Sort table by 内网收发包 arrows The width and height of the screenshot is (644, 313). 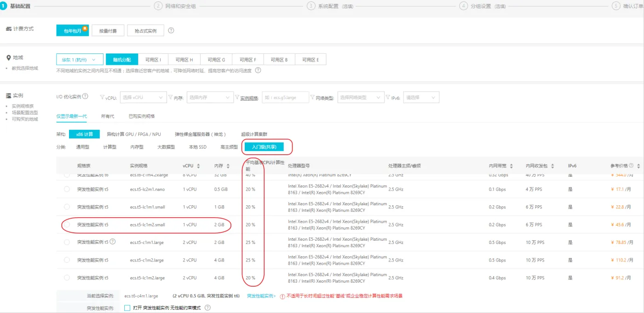[552, 166]
